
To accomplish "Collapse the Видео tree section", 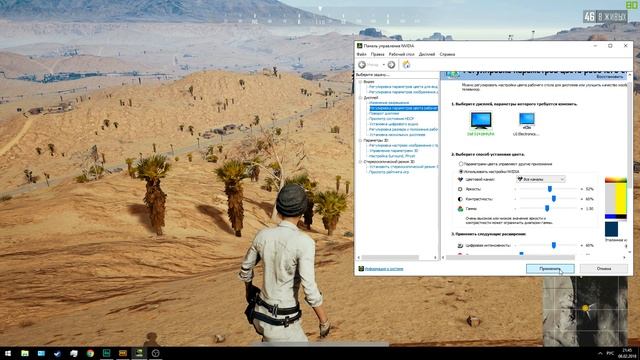I will pyautogui.click(x=360, y=82).
